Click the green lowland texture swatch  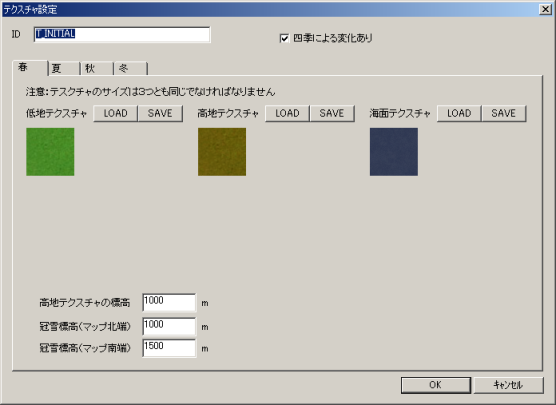coord(50,152)
